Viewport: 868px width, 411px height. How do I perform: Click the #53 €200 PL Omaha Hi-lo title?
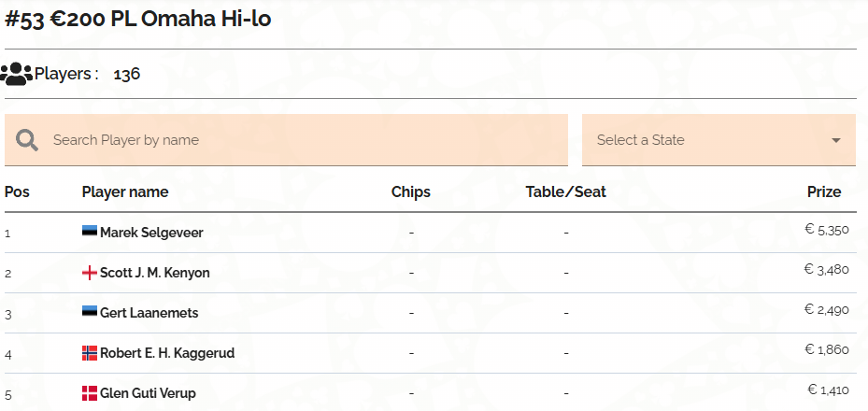coord(138,19)
